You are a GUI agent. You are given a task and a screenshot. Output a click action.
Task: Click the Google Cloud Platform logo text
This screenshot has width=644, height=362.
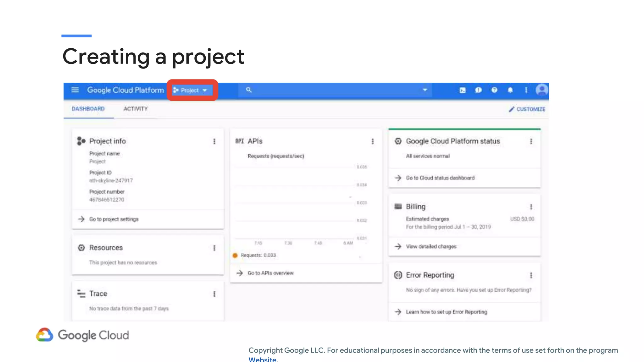[125, 90]
